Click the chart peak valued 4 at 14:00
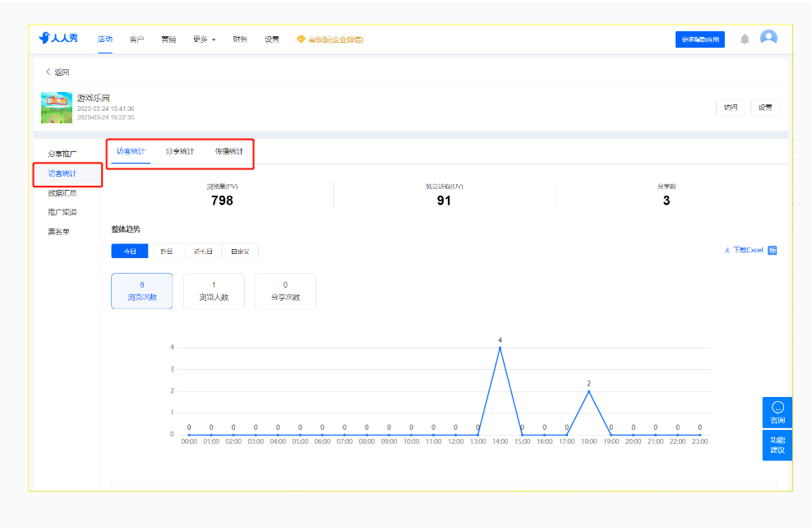 [500, 348]
